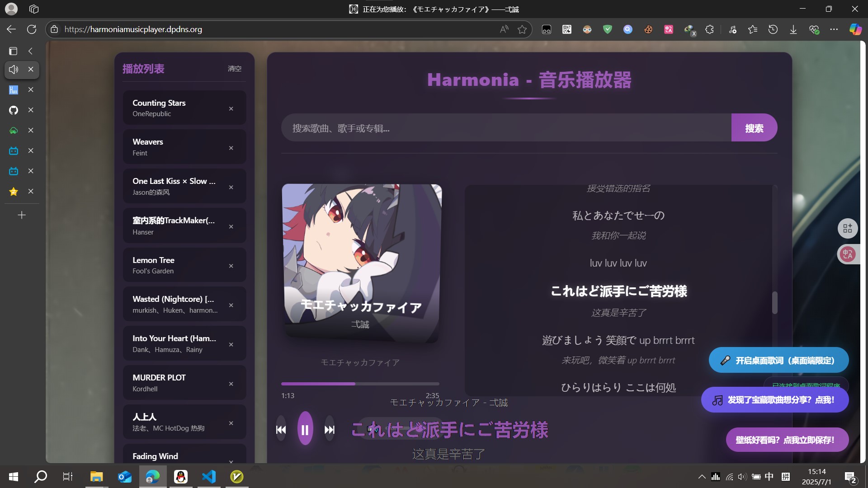
Task: Remove Wasted (Nightcore) from playlist
Action: click(x=231, y=305)
